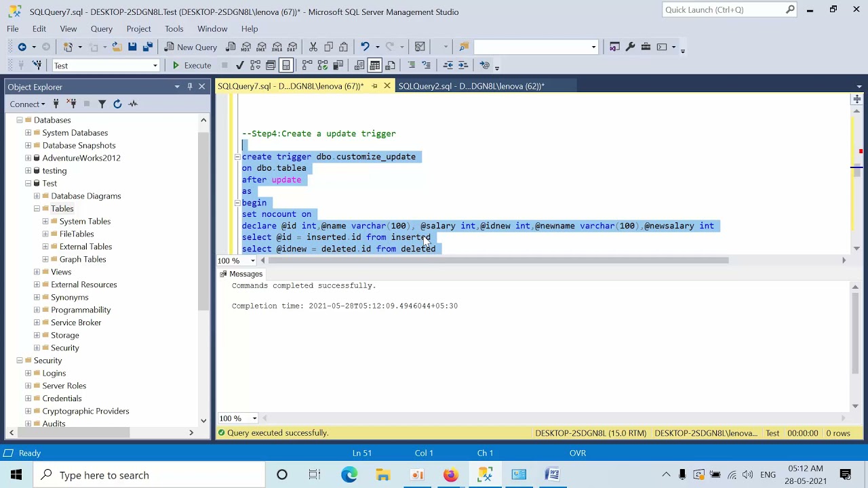
Task: Refresh Object Explorer with refresh icon
Action: pos(117,104)
